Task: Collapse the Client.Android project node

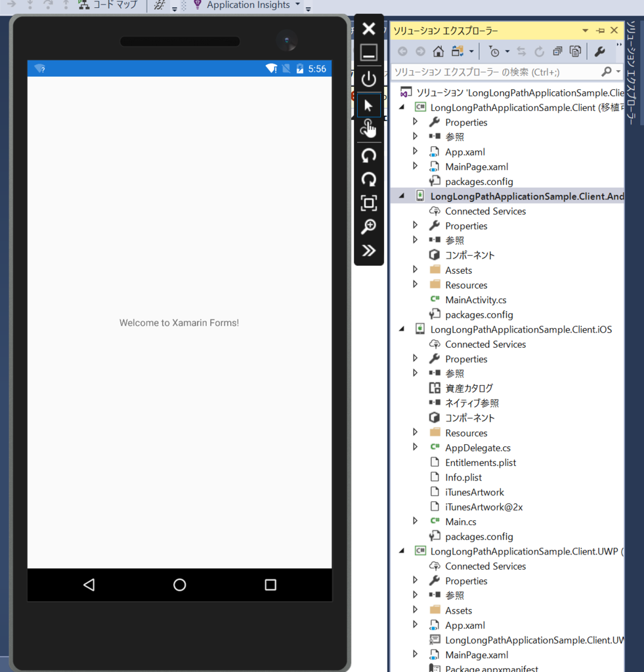Action: (x=402, y=196)
